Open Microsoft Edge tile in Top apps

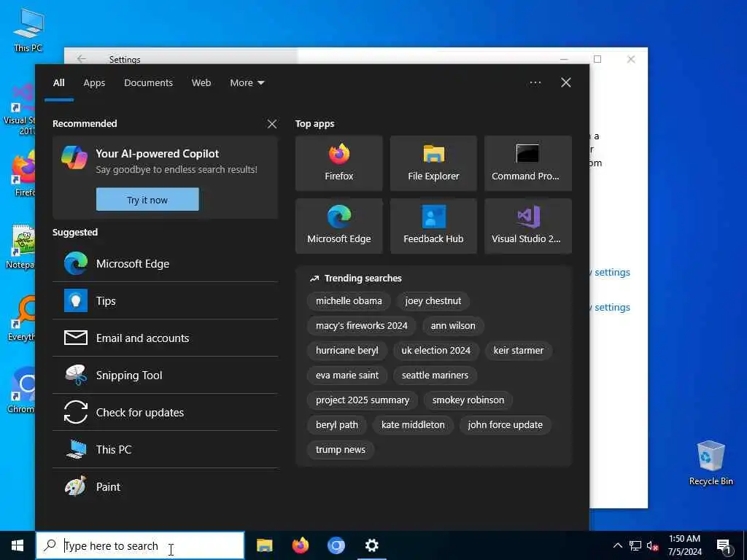click(338, 226)
